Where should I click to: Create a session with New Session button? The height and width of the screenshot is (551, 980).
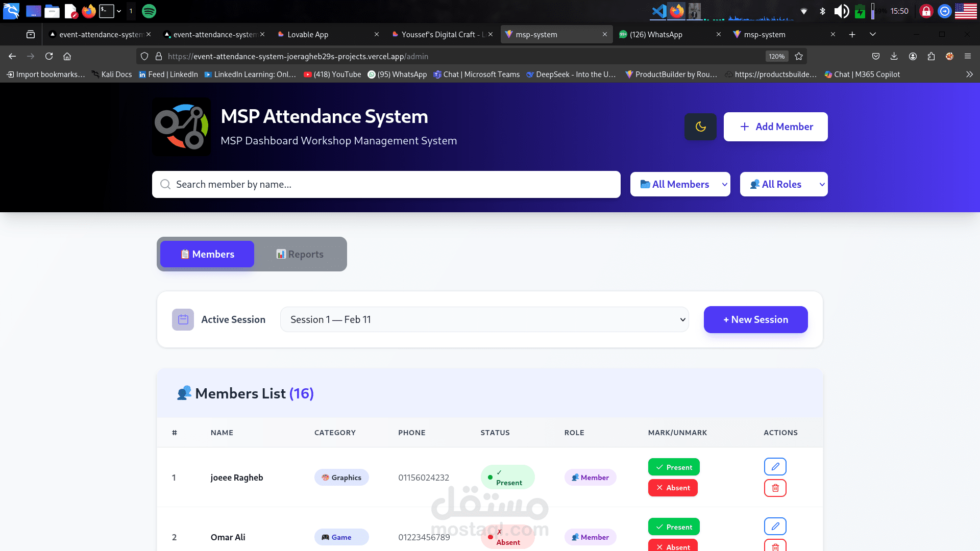pos(755,320)
